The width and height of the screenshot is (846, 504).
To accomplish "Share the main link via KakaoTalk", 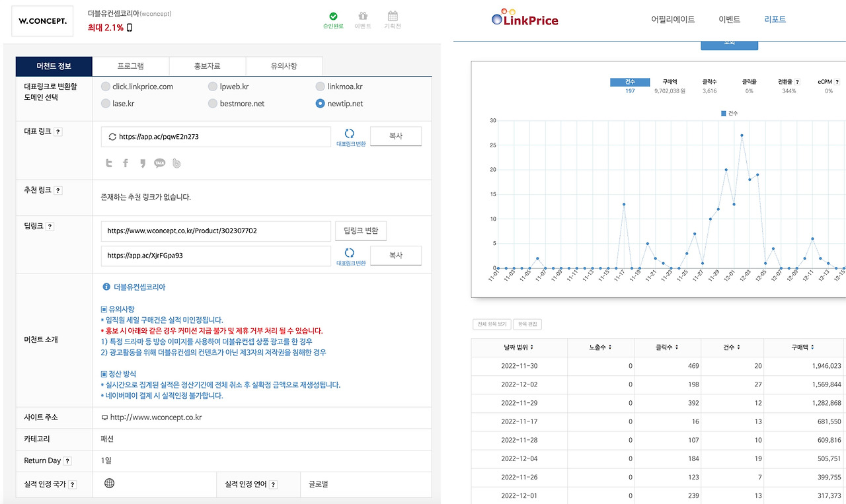I will point(159,163).
